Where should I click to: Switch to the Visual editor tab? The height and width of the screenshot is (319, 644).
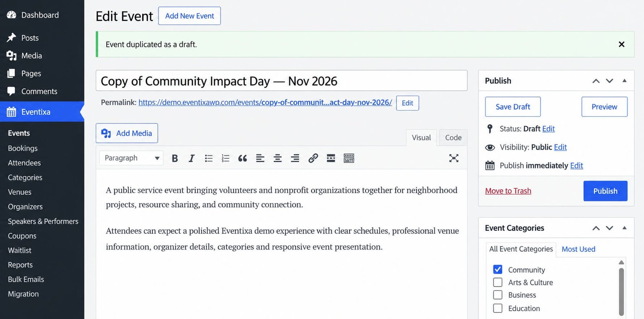pos(421,138)
